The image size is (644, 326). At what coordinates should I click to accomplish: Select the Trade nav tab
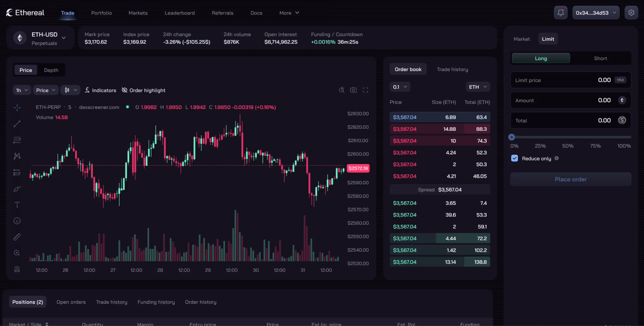[x=68, y=13]
